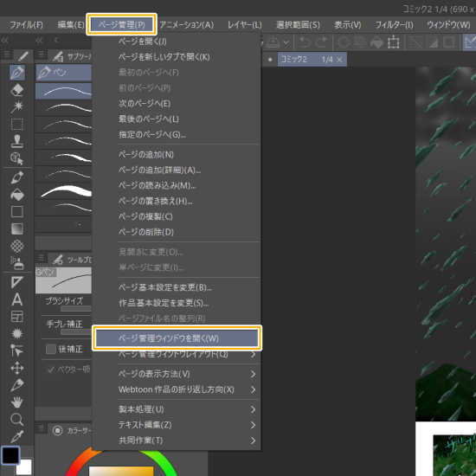
Task: Select the Balloon panel tool
Action: pyautogui.click(x=17, y=317)
